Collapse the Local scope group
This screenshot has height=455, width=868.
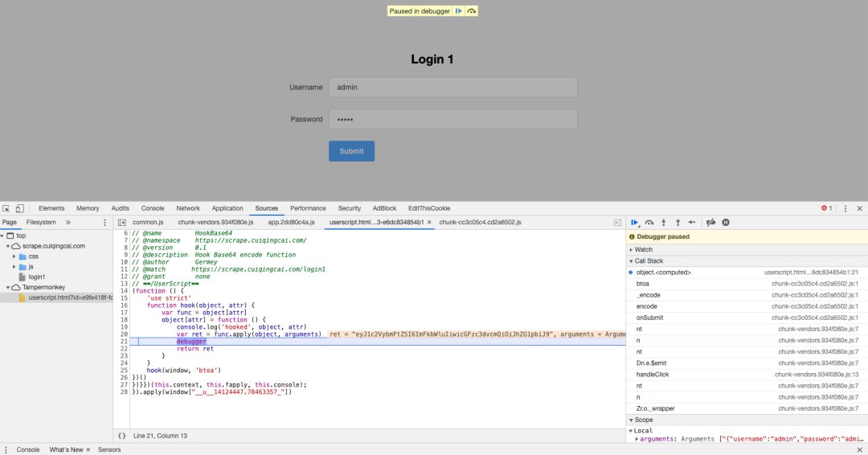631,431
